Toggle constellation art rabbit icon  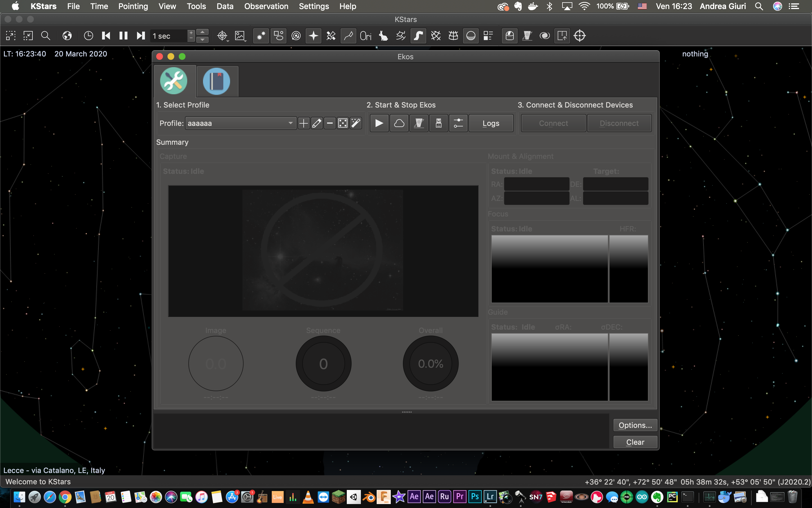(x=383, y=36)
